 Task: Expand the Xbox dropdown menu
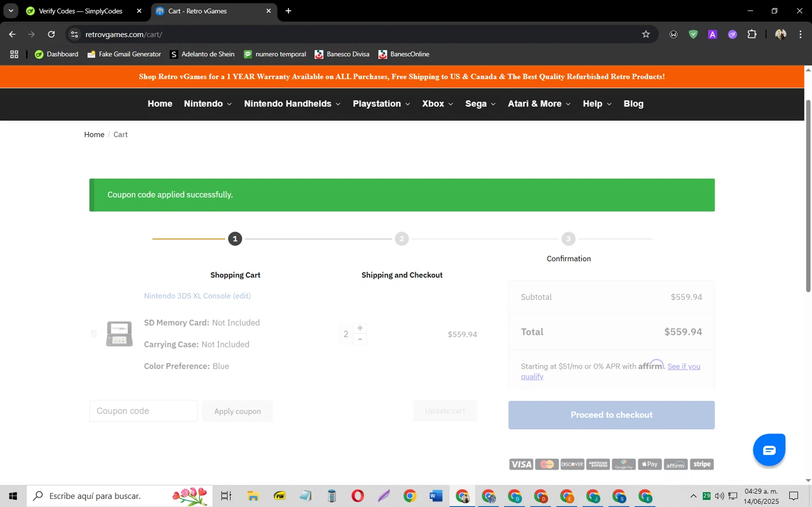coord(437,104)
